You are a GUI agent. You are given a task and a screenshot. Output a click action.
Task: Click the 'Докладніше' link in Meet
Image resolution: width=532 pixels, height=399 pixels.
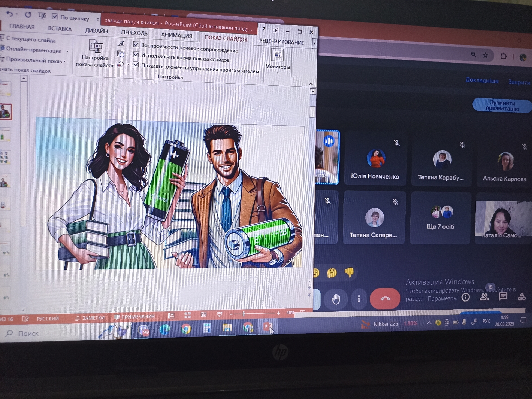(x=482, y=80)
